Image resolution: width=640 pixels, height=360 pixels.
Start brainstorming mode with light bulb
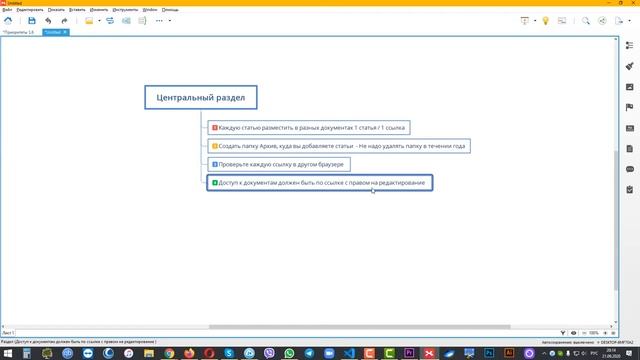(545, 20)
